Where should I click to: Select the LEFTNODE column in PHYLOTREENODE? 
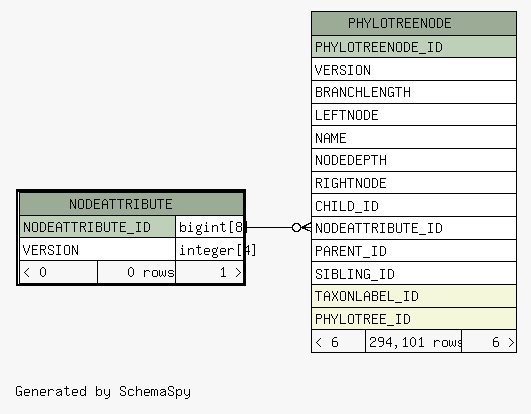414,115
